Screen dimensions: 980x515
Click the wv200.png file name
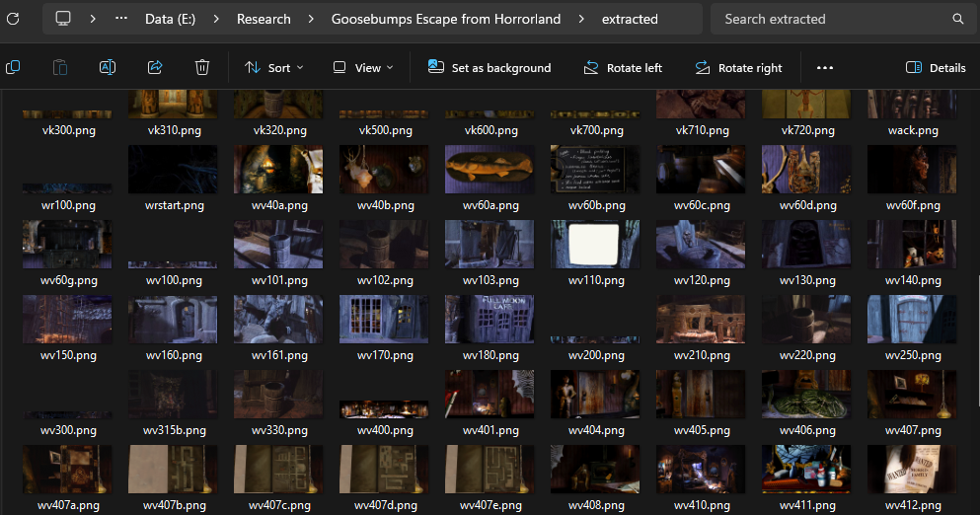596,355
